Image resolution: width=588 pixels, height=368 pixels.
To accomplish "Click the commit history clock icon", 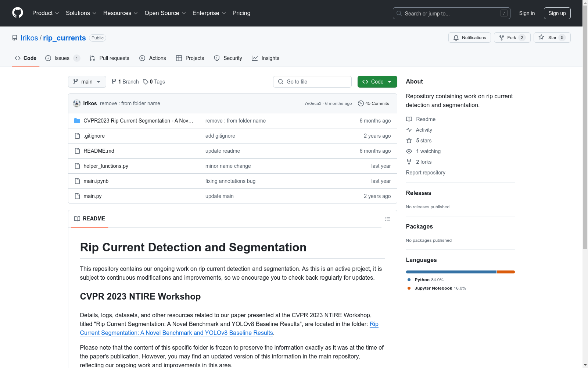I will click(x=361, y=103).
